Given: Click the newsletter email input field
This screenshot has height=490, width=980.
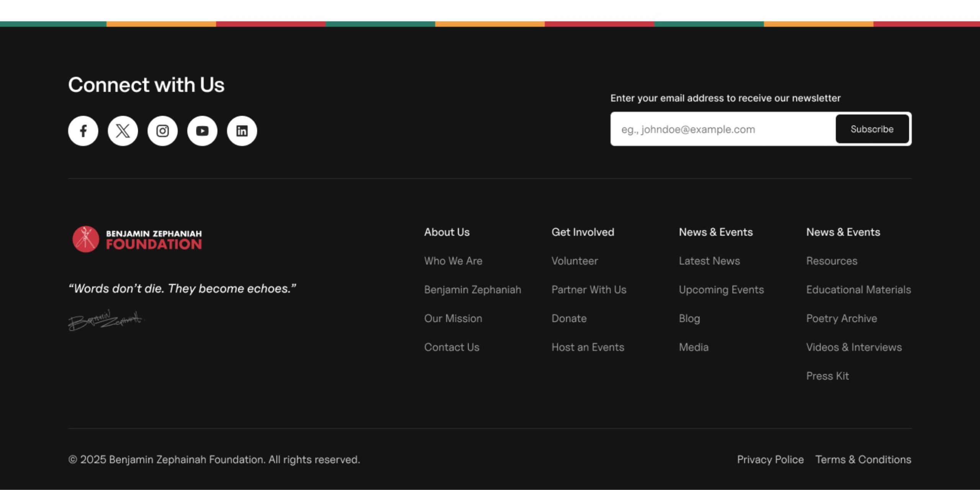Looking at the screenshot, I should click(x=723, y=129).
